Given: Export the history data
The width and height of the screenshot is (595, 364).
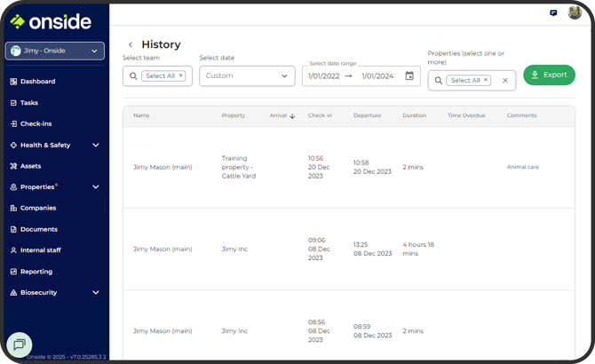Looking at the screenshot, I should click(549, 75).
